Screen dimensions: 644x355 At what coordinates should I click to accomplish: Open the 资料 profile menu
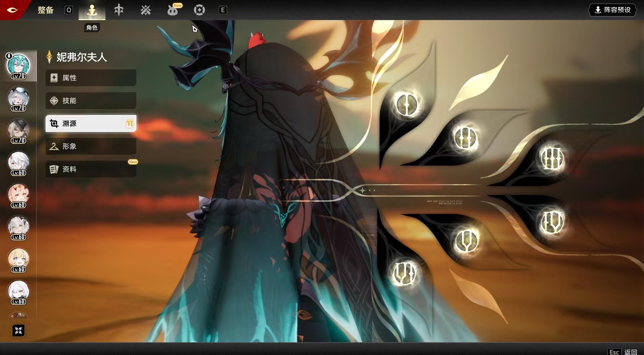91,169
